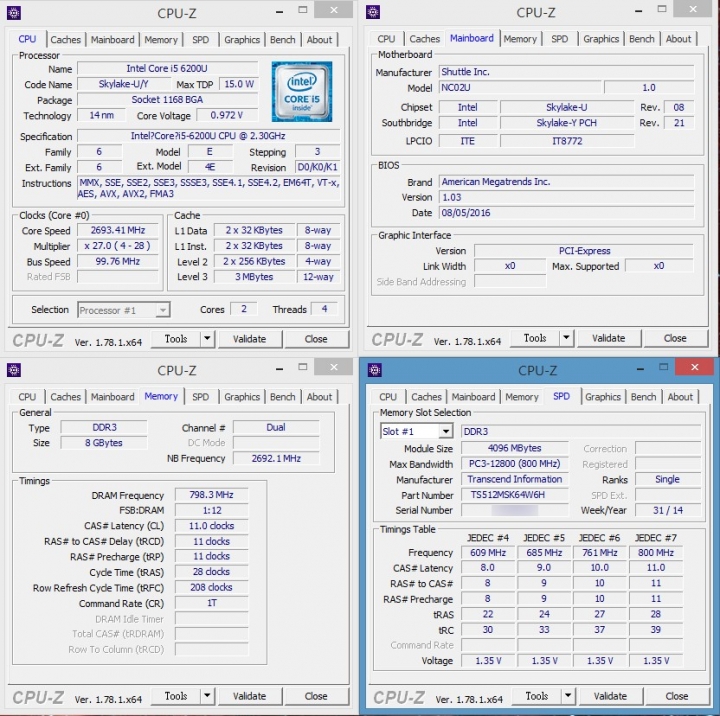The image size is (720, 716).
Task: Open Memory tab in CPU window
Action: [x=161, y=40]
